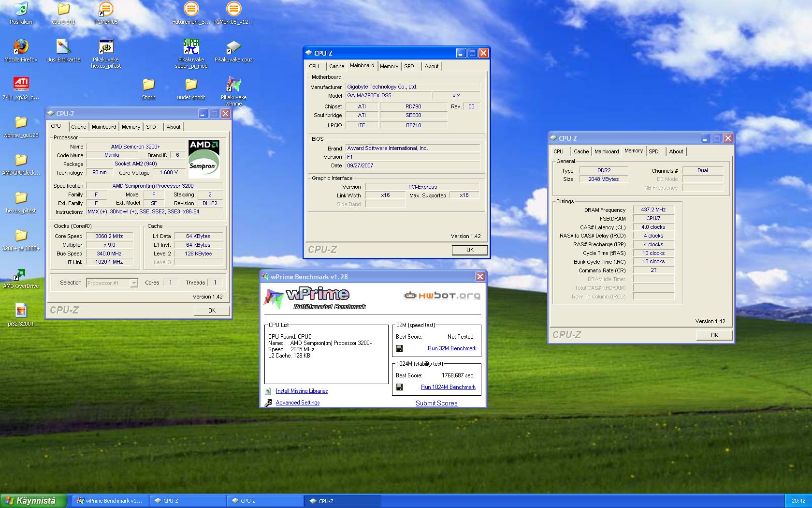The width and height of the screenshot is (812, 508).
Task: Close the wPrime Benchmark window
Action: [480, 277]
